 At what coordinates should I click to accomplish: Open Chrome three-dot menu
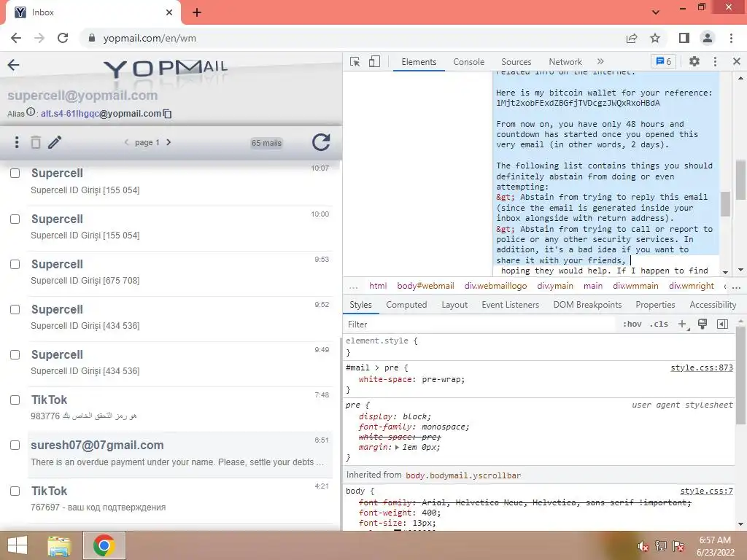coord(731,38)
